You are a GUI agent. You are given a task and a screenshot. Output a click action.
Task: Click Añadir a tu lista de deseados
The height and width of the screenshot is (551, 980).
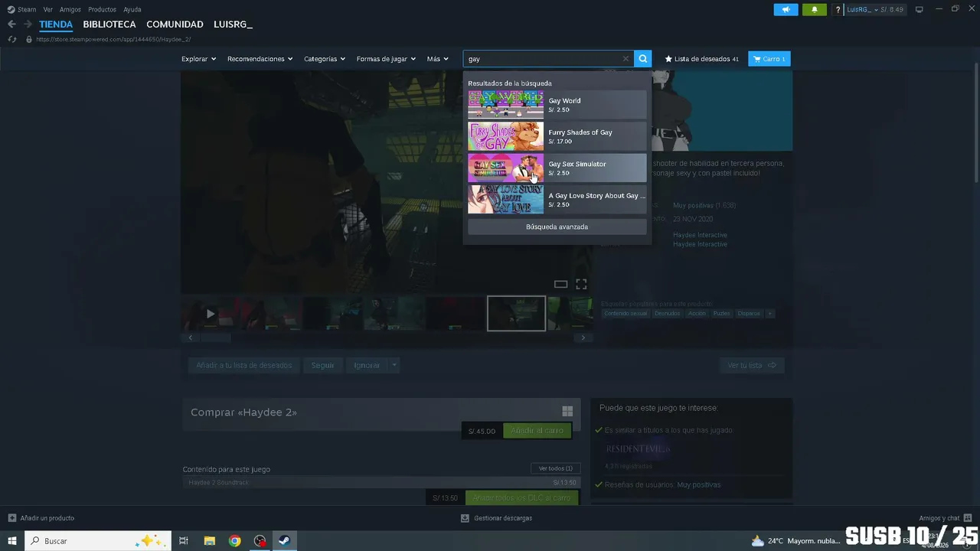coord(244,366)
